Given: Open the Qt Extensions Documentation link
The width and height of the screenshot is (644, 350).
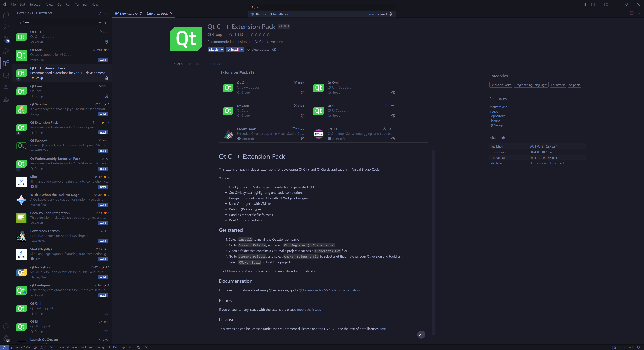Looking at the screenshot, I should click(329, 290).
